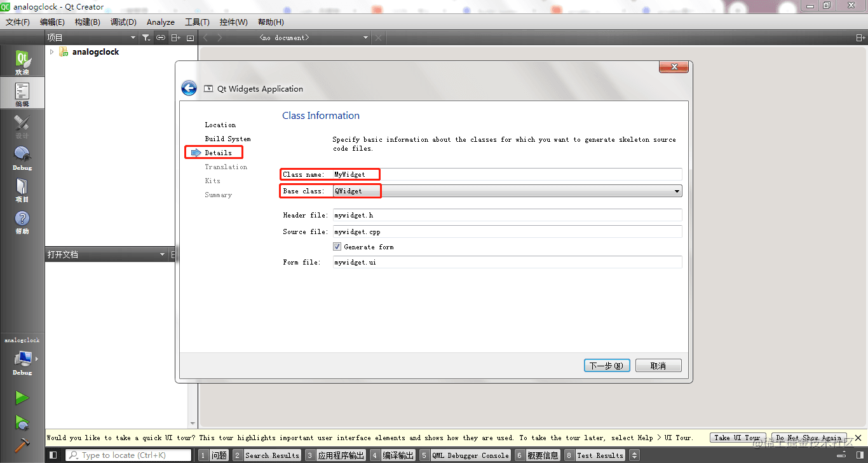Click the Class name input field
Screen dimensions: 868x463
coord(507,174)
